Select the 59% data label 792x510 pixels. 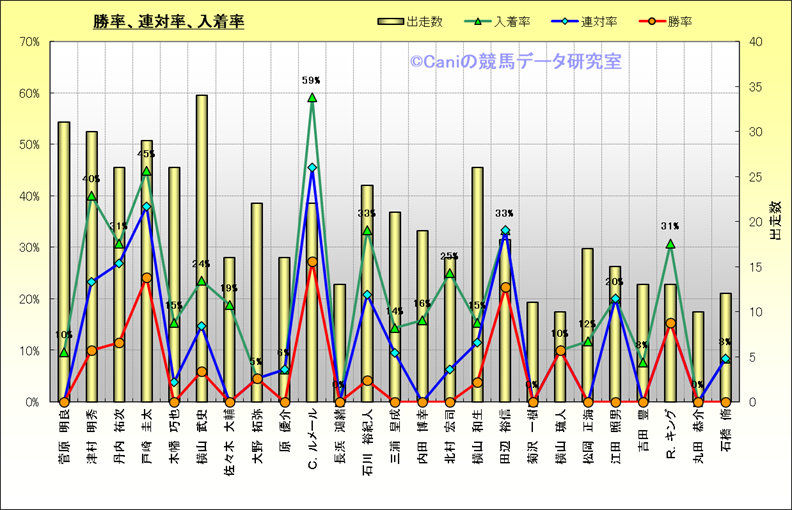(311, 80)
